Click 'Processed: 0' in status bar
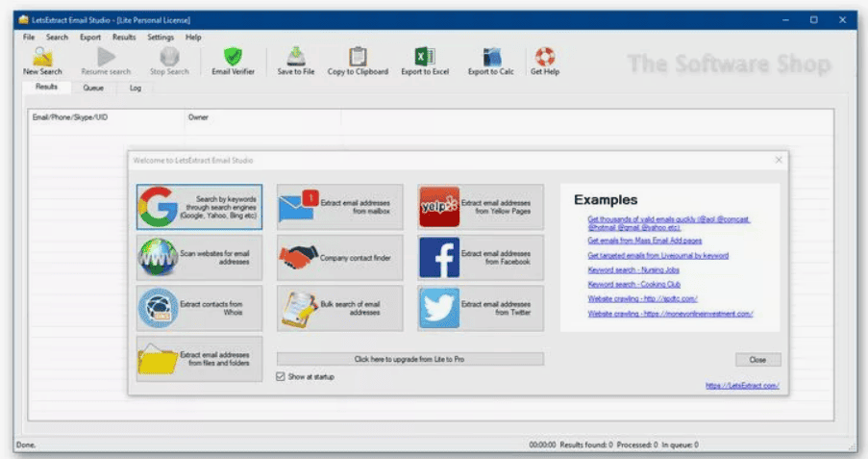Screen dimensions: 868x459 637,445
